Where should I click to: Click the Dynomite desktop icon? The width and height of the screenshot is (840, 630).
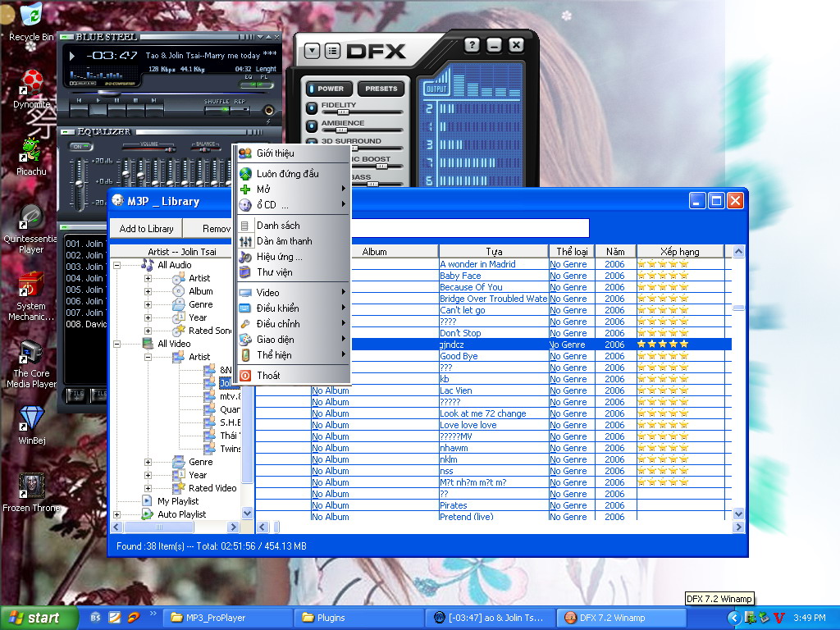click(x=31, y=82)
